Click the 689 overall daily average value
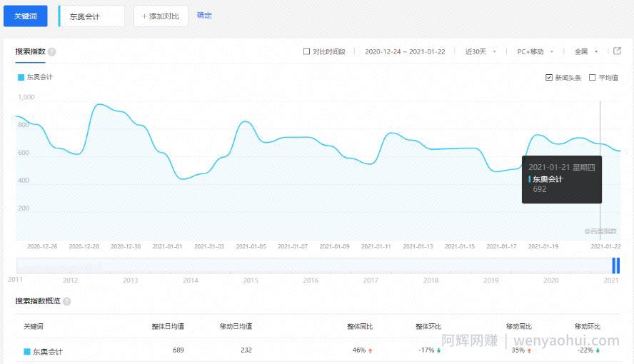 (178, 350)
